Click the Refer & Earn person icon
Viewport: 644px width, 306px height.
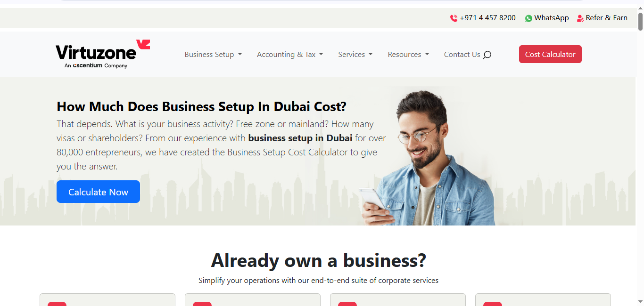(580, 18)
